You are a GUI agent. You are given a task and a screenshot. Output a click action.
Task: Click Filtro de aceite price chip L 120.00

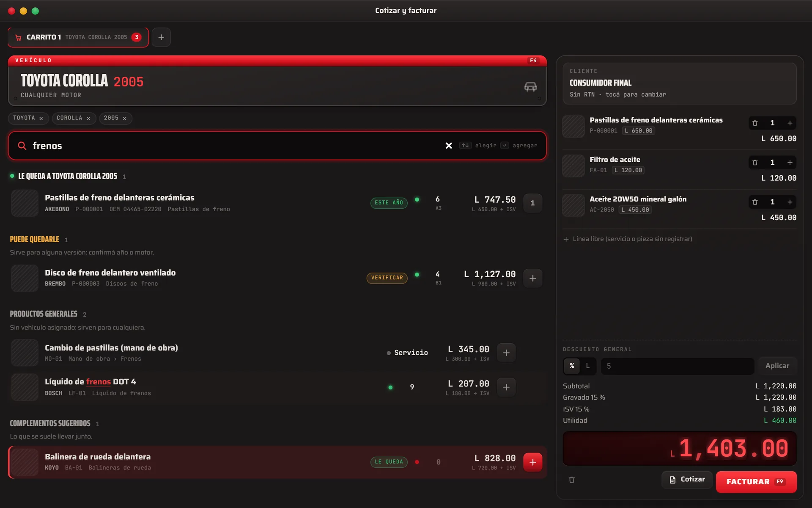point(628,170)
